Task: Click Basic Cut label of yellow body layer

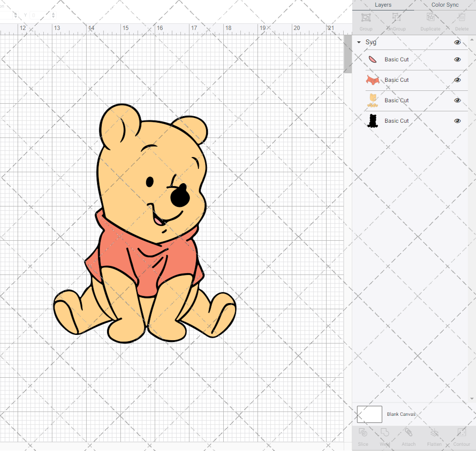Action: click(x=397, y=100)
